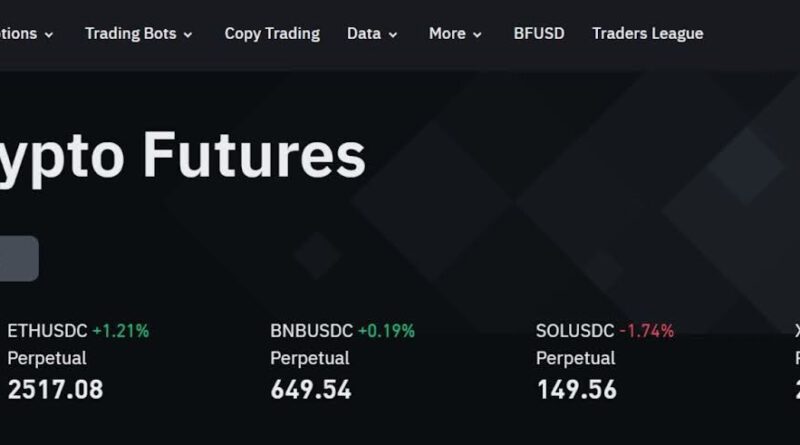Image resolution: width=800 pixels, height=445 pixels.
Task: Click the ETHUSDC +1.21% change label
Action: point(120,330)
